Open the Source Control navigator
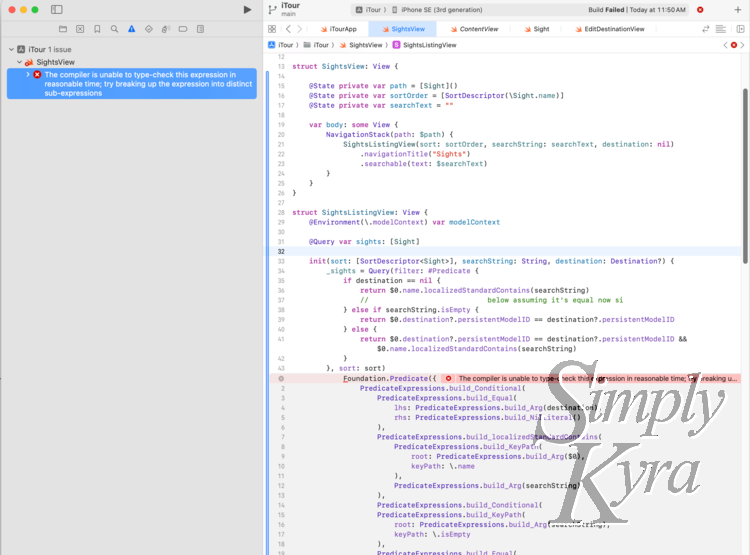Viewport: 750px width, 555px height. coord(80,29)
